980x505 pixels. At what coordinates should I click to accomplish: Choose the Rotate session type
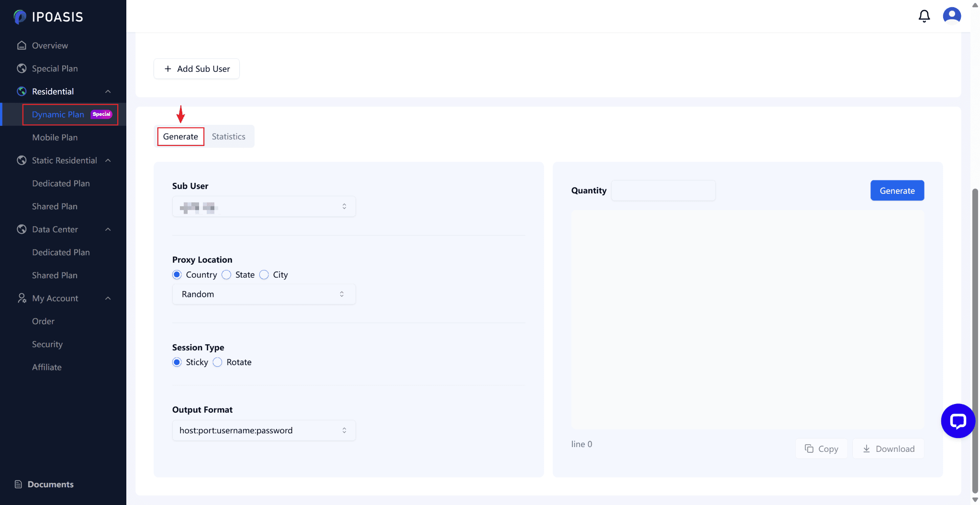(218, 362)
